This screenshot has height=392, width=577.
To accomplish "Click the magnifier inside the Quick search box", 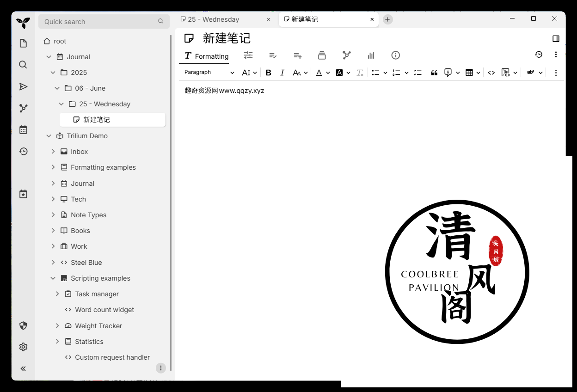I will (x=160, y=21).
